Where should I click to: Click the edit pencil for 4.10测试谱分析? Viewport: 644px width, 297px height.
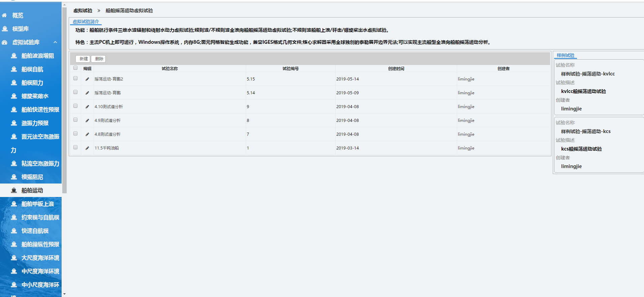pos(87,107)
